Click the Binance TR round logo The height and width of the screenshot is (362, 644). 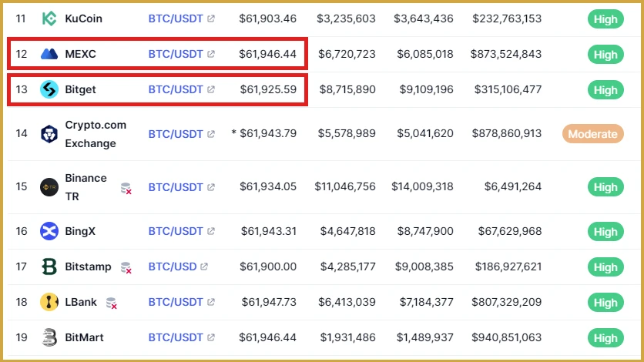tap(49, 187)
